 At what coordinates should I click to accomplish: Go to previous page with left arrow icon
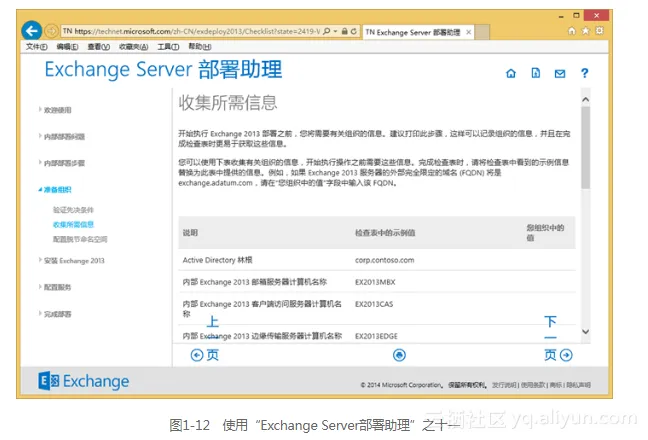(197, 355)
